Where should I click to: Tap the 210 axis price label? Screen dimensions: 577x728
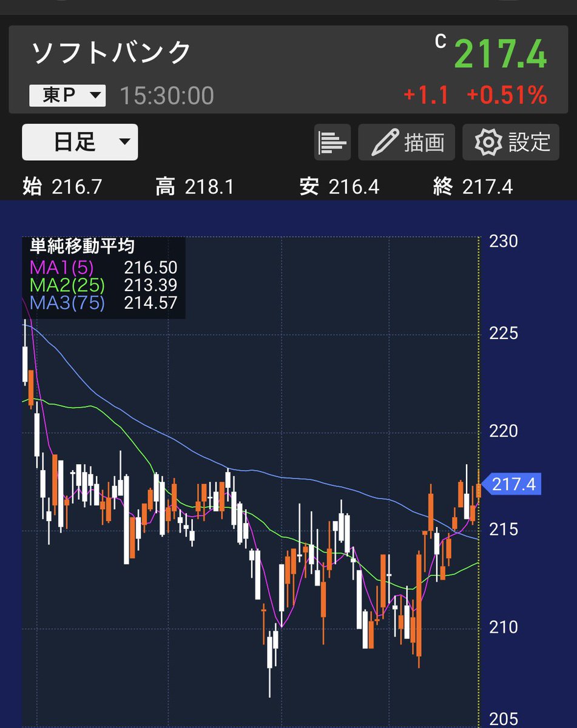tap(504, 627)
